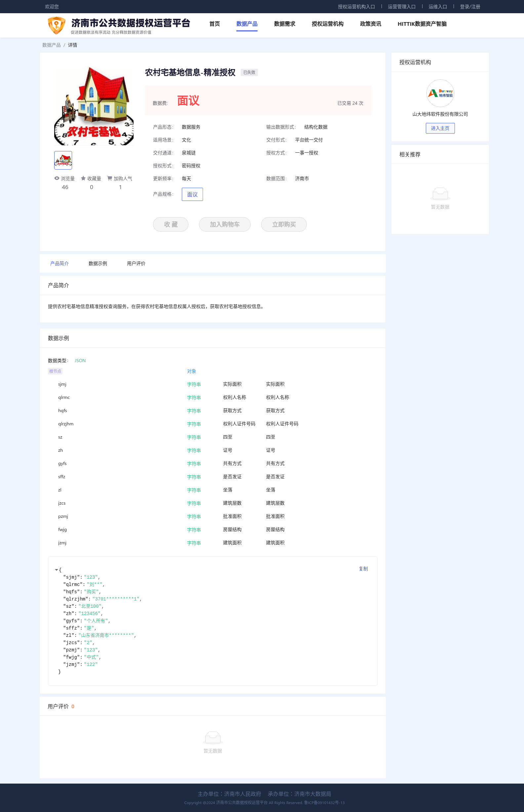Screen dimensions: 524x812
Task: Click the 山大地纬软件股份有限公司 company name
Action: [x=440, y=114]
